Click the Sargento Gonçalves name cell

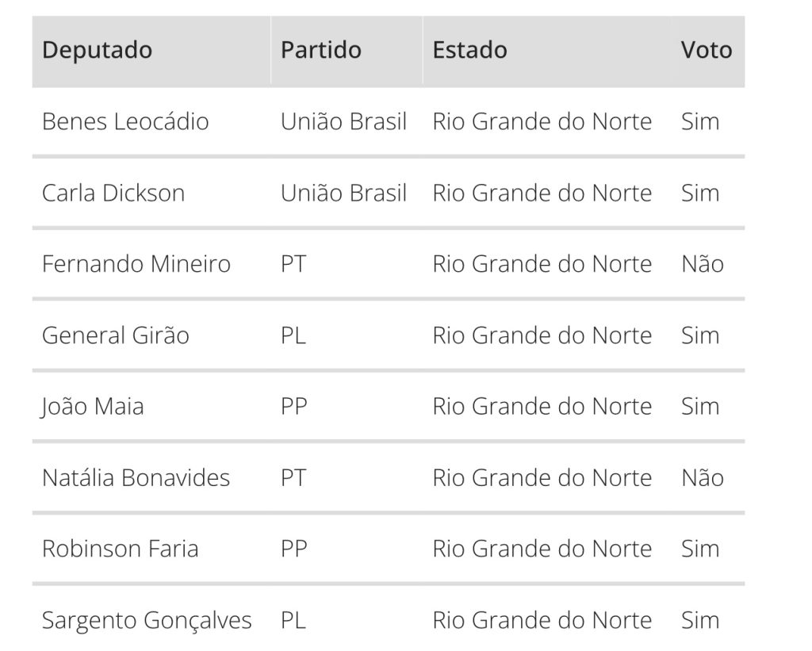pyautogui.click(x=147, y=620)
